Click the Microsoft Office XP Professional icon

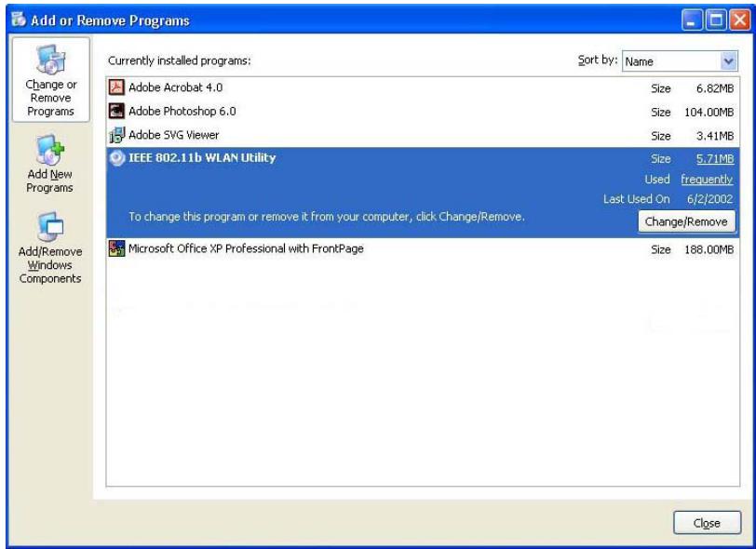point(116,248)
